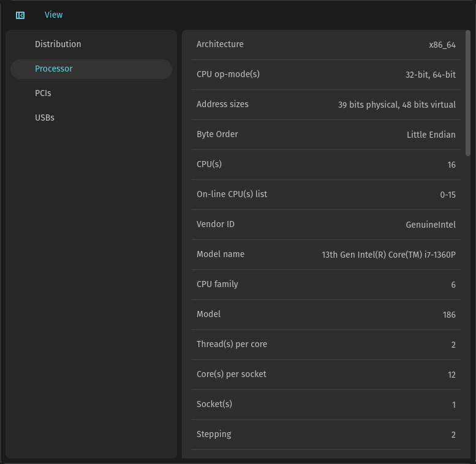Click the vertical scrollbar handle

pos(468,93)
